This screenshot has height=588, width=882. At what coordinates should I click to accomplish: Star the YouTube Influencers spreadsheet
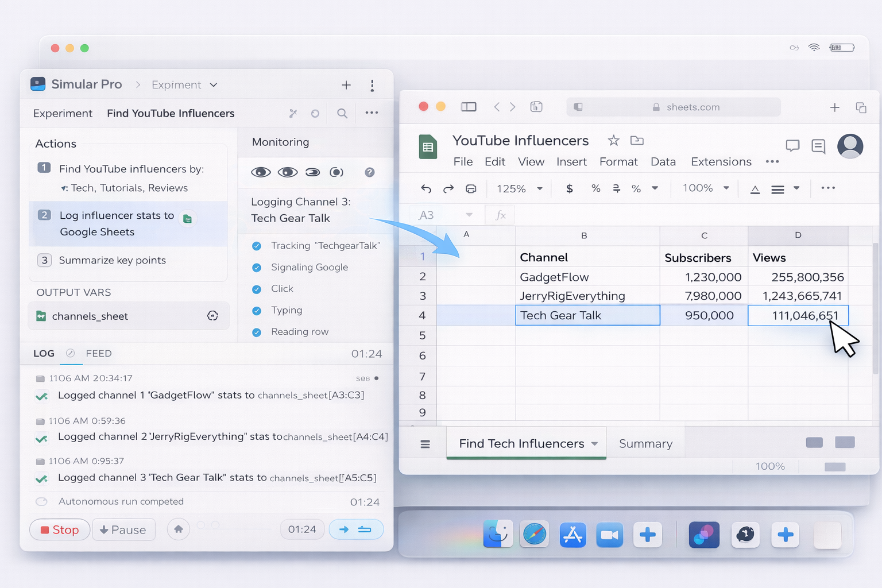point(614,140)
